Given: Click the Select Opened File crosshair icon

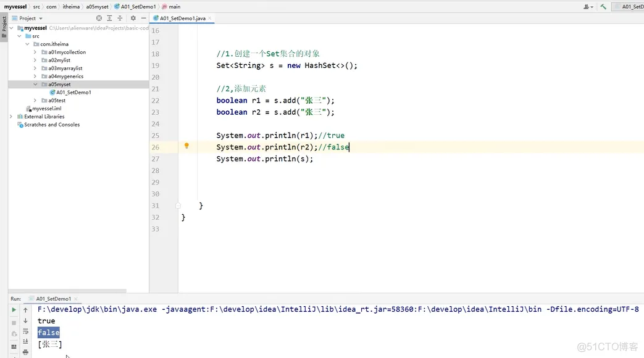Looking at the screenshot, I should [x=99, y=19].
